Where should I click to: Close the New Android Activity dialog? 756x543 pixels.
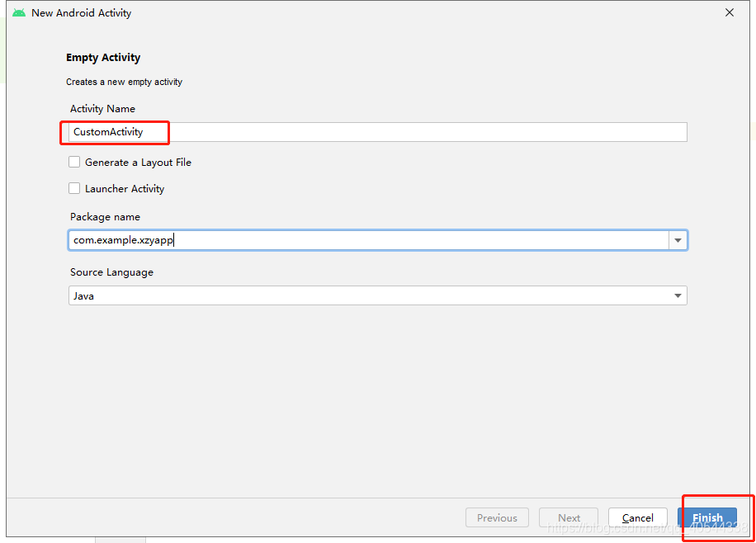click(x=729, y=12)
